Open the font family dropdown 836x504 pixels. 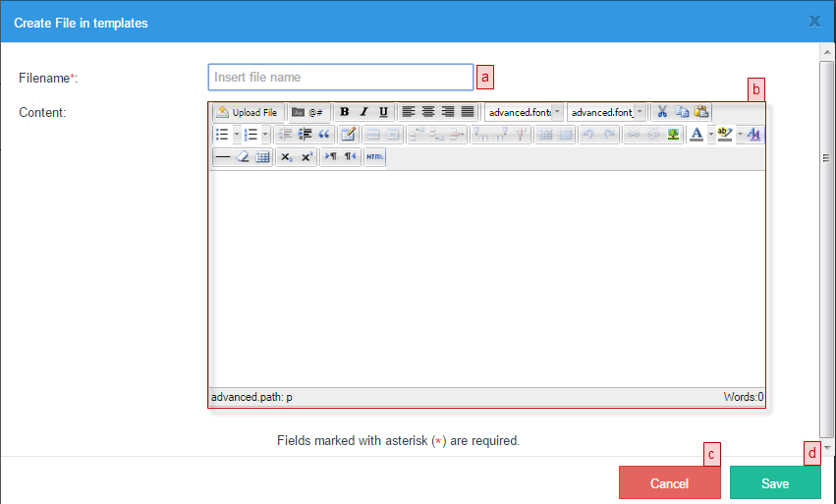tap(524, 112)
